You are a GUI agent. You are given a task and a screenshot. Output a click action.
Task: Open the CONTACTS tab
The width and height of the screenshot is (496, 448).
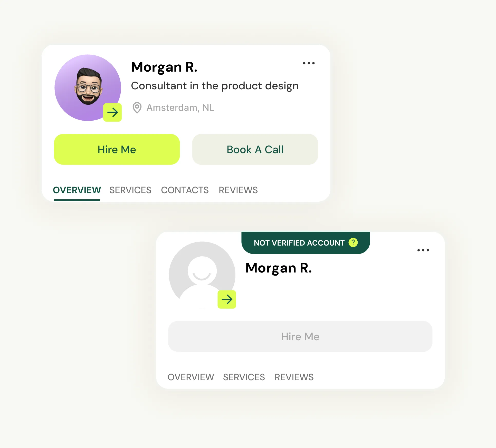[x=185, y=190]
